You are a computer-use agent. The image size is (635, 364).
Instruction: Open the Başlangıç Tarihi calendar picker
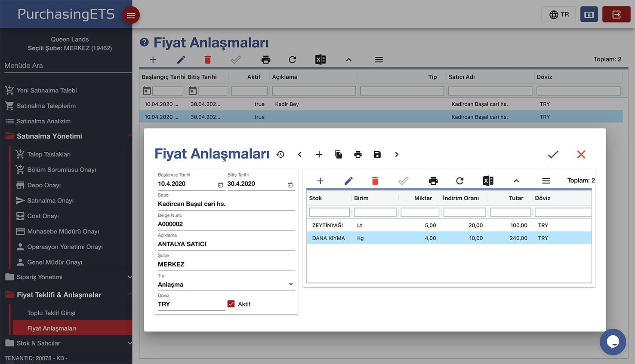pos(220,185)
